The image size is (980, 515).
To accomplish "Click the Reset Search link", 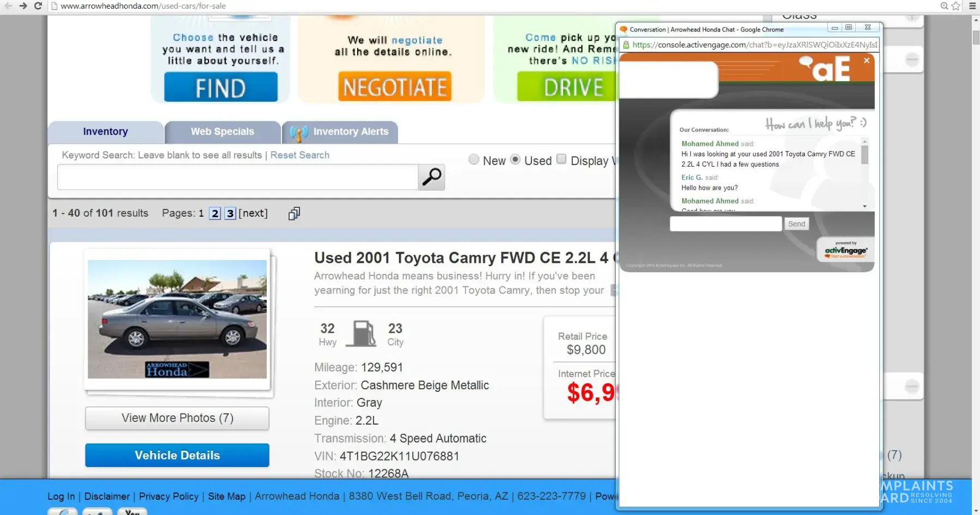I will pos(300,155).
